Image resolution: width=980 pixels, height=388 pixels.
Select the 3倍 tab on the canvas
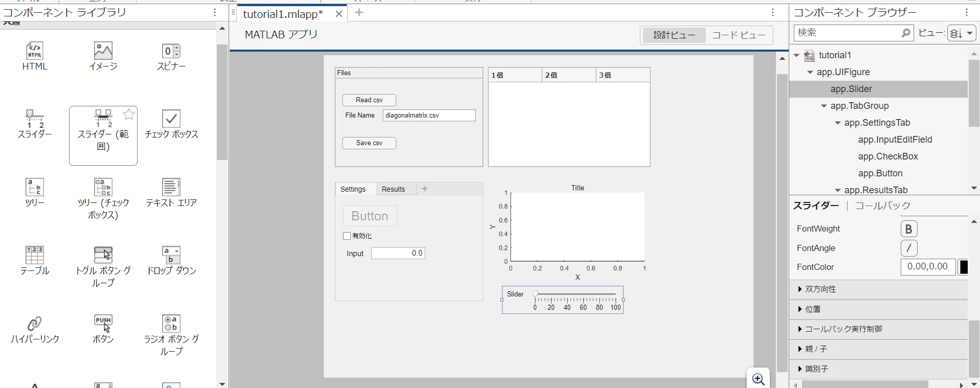[x=622, y=75]
